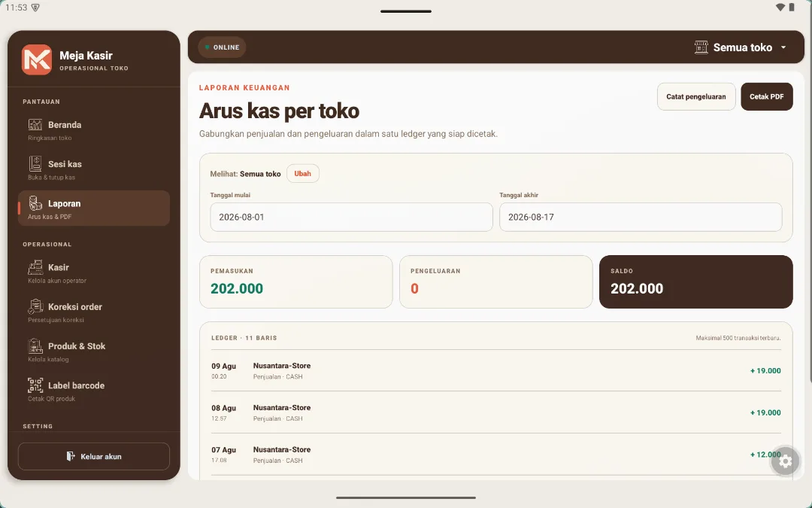Go to Sesi kas menu item

click(x=94, y=169)
